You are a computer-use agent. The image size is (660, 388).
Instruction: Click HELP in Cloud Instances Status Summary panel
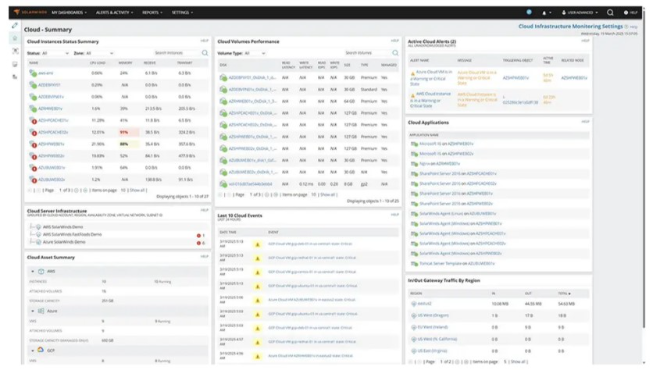(205, 41)
